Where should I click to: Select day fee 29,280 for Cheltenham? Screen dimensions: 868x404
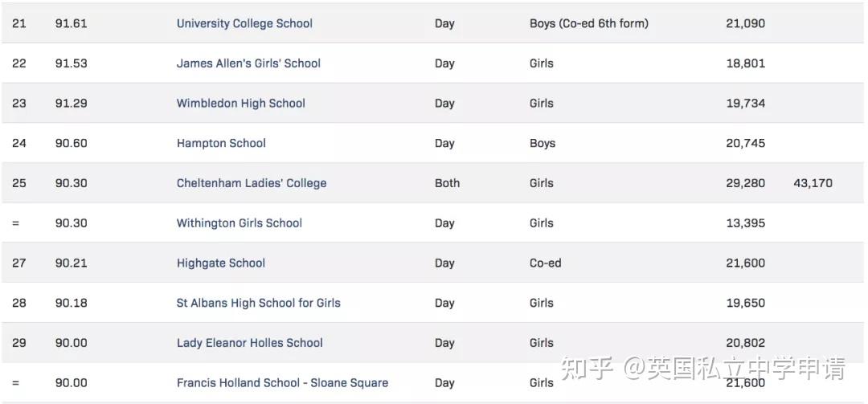(x=746, y=182)
